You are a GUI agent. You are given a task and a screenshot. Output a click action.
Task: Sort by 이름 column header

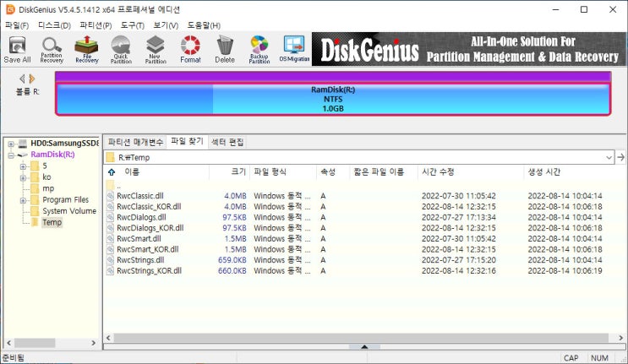point(156,172)
